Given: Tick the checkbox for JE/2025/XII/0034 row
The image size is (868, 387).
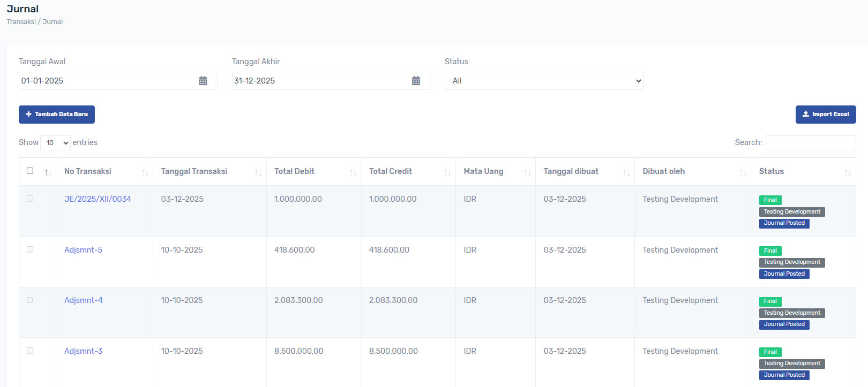Looking at the screenshot, I should coord(30,199).
